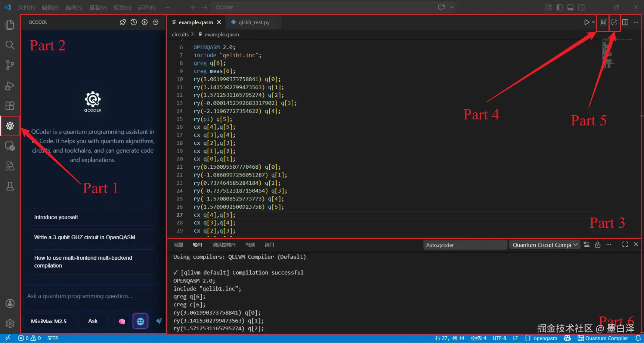Open editor More Actions ellipsis
The height and width of the screenshot is (343, 644).
[x=636, y=22]
